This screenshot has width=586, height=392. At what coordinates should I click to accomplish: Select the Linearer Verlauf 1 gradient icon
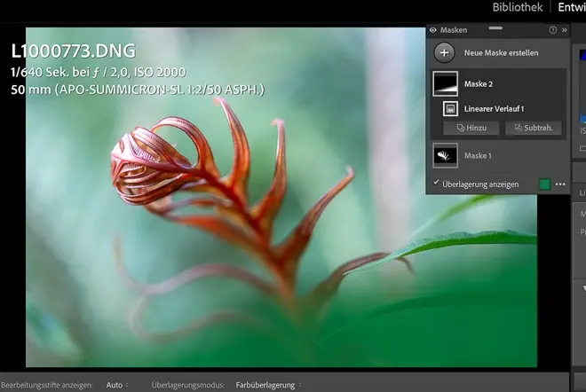pos(451,108)
